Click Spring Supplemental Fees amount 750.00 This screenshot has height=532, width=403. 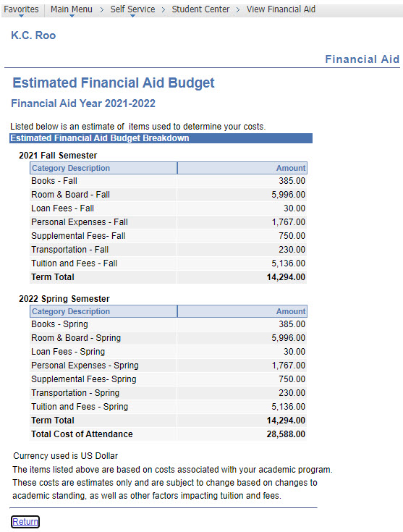click(x=292, y=379)
